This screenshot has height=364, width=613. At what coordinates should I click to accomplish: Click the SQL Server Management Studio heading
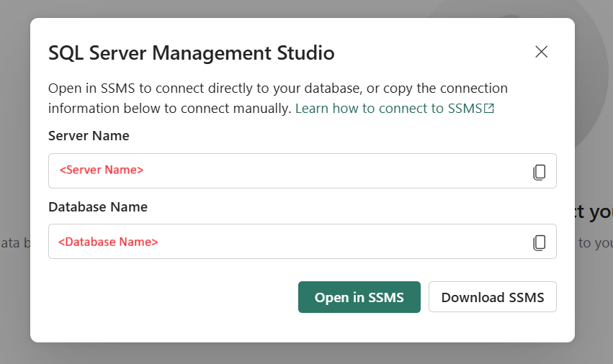[191, 53]
